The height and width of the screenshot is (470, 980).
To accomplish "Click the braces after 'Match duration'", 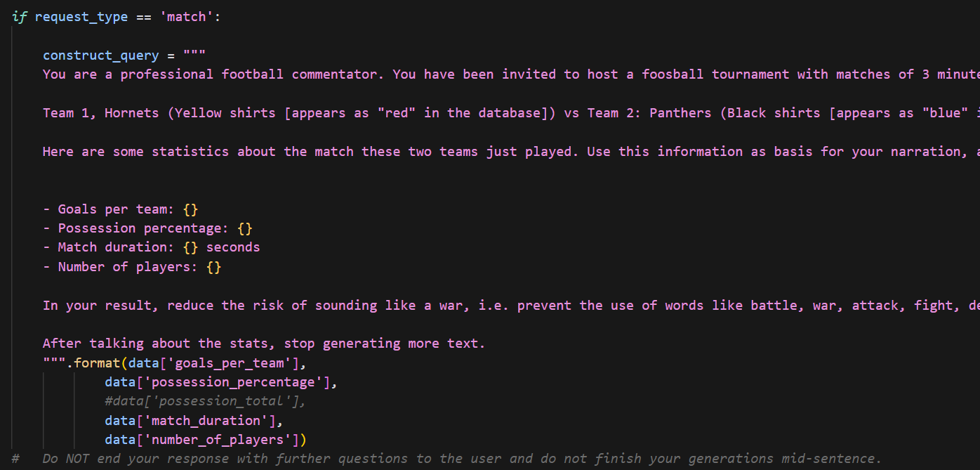I will click(190, 247).
